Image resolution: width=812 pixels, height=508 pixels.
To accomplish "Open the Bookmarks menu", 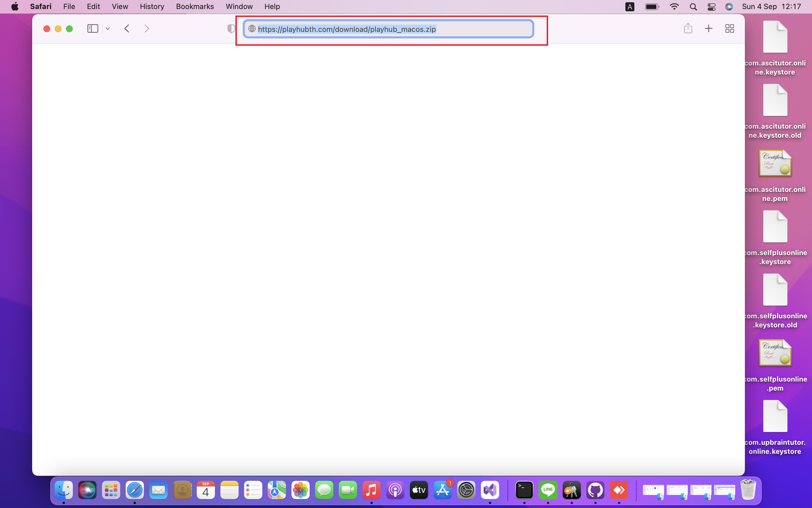I will 195,6.
